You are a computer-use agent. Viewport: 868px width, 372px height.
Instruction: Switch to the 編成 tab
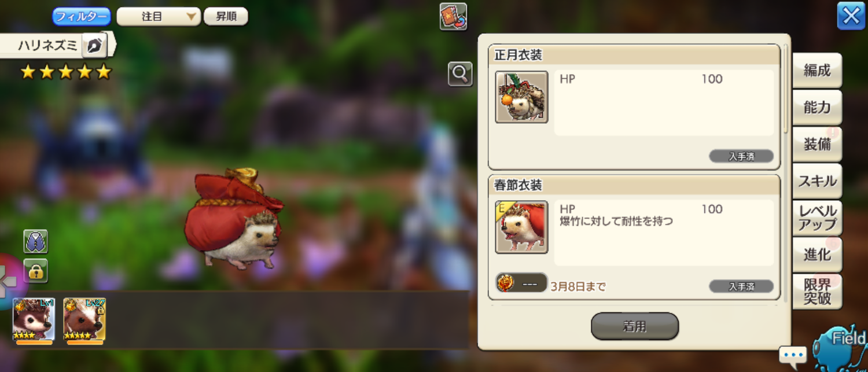816,71
